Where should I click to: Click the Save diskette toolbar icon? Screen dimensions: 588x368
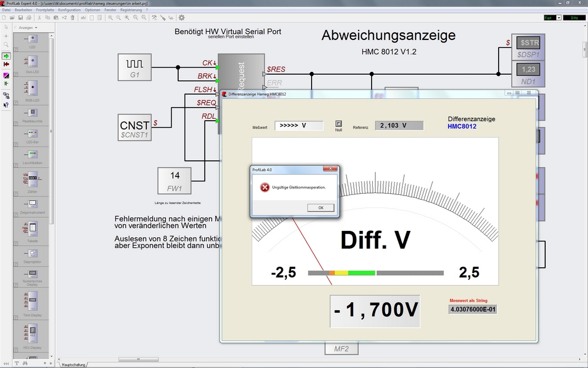pyautogui.click(x=21, y=18)
